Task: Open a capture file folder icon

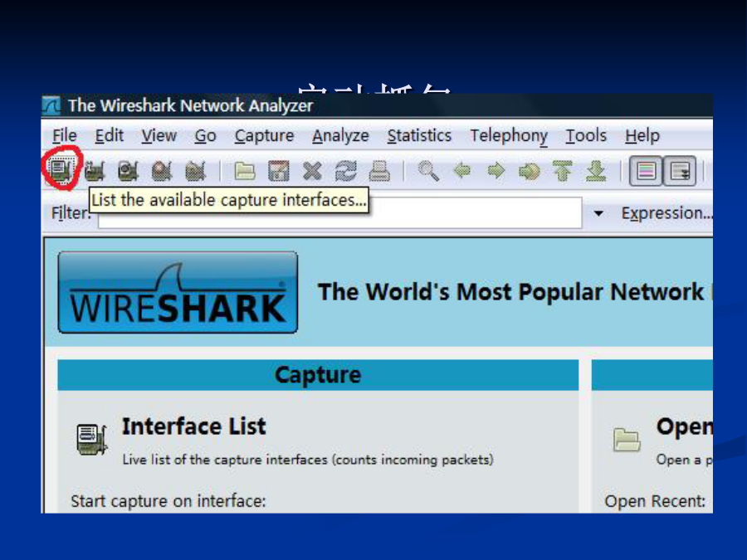Action: (x=245, y=171)
